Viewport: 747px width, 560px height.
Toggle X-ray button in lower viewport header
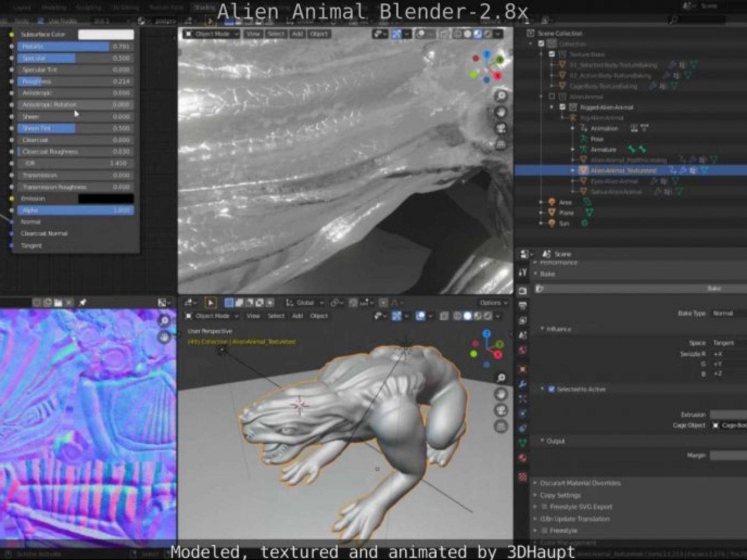[444, 316]
